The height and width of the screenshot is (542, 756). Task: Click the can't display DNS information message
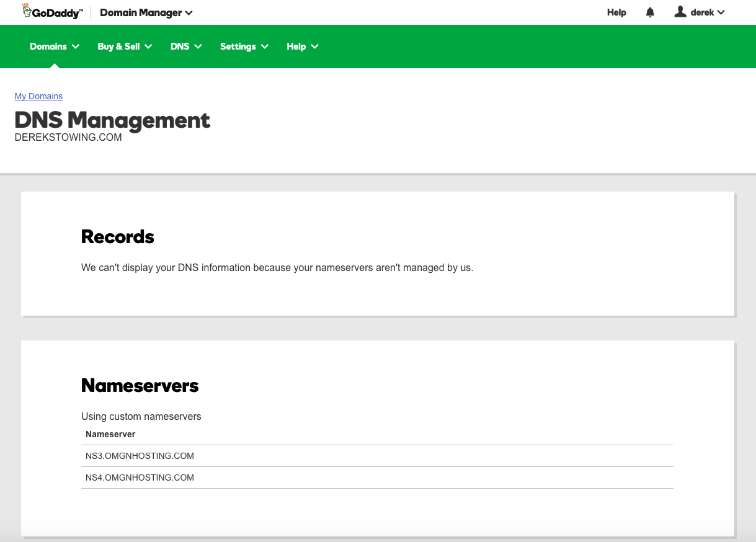tap(277, 268)
